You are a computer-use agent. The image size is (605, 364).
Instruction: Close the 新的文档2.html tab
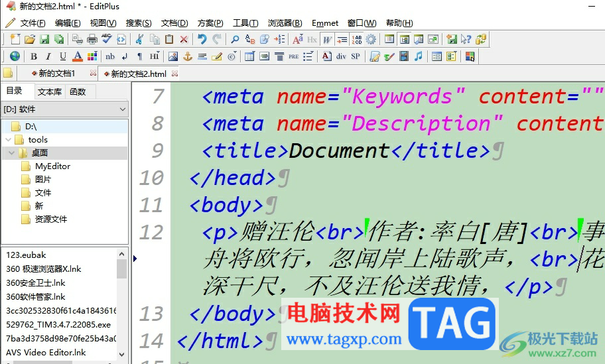[x=174, y=73]
